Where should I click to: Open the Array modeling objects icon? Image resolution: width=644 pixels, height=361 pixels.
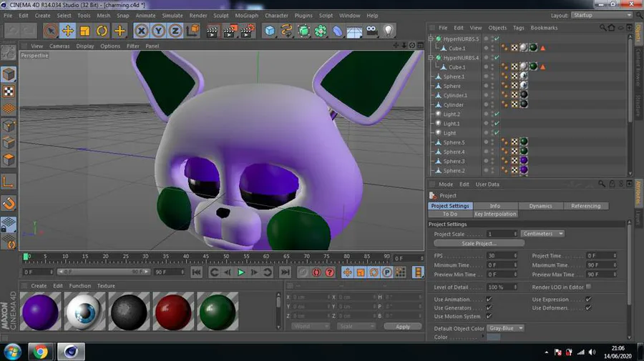coord(321,31)
